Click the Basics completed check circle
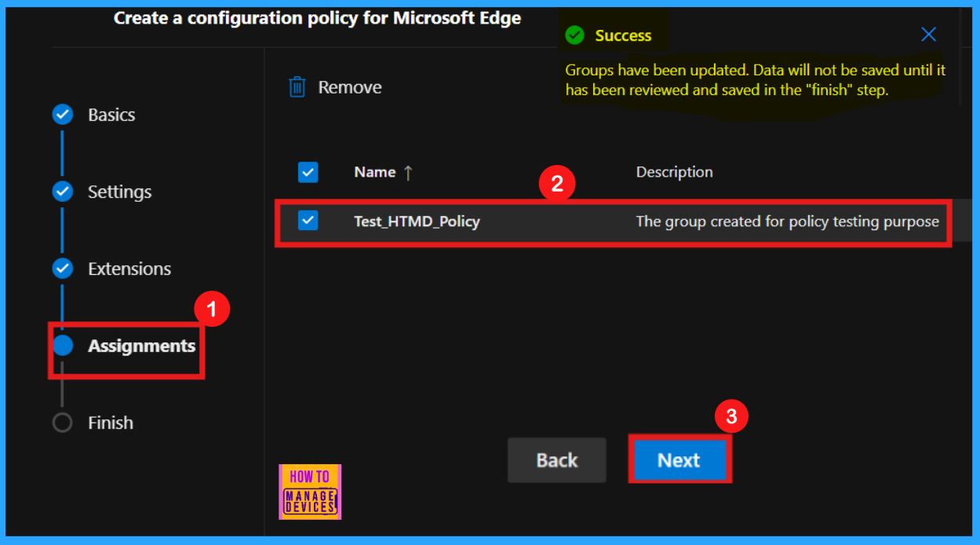 [62, 115]
